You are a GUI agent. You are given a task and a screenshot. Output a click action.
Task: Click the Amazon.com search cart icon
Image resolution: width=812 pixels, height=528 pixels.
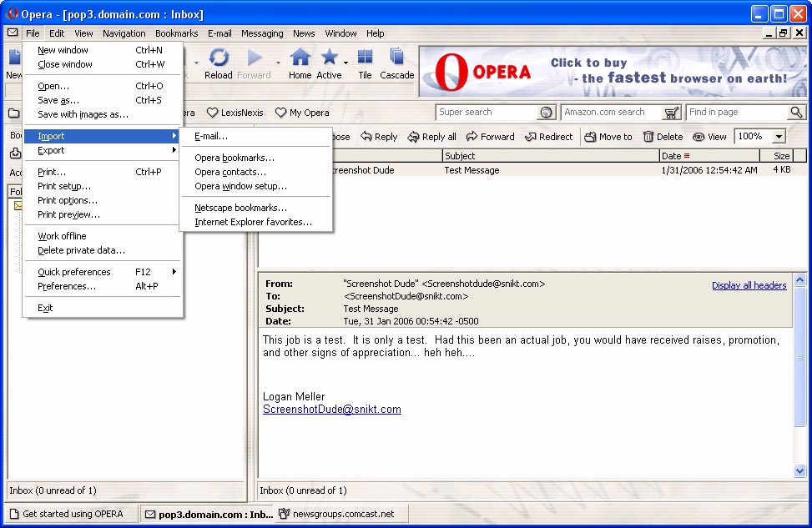[x=672, y=113]
